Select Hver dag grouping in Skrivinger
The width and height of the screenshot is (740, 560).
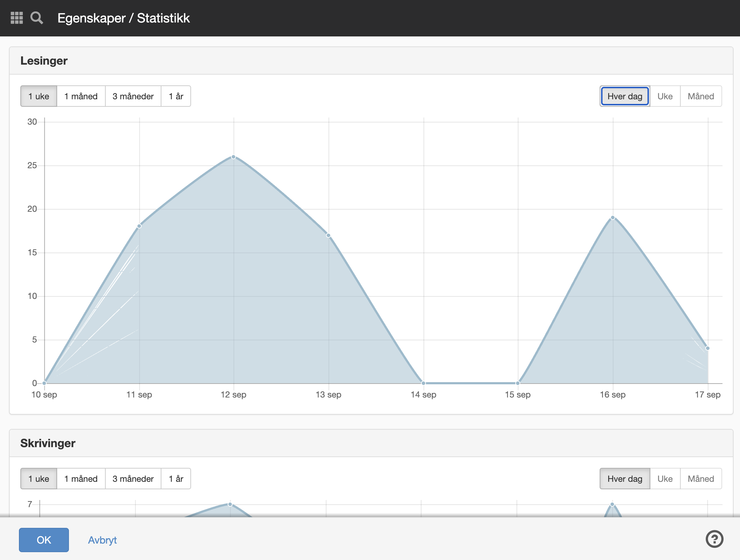click(625, 479)
